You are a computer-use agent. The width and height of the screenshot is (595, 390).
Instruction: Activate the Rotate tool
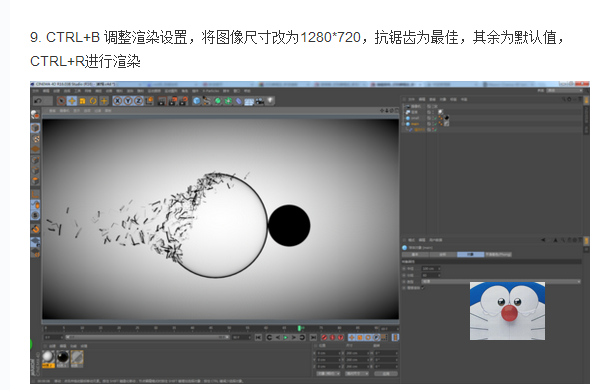pyautogui.click(x=93, y=101)
